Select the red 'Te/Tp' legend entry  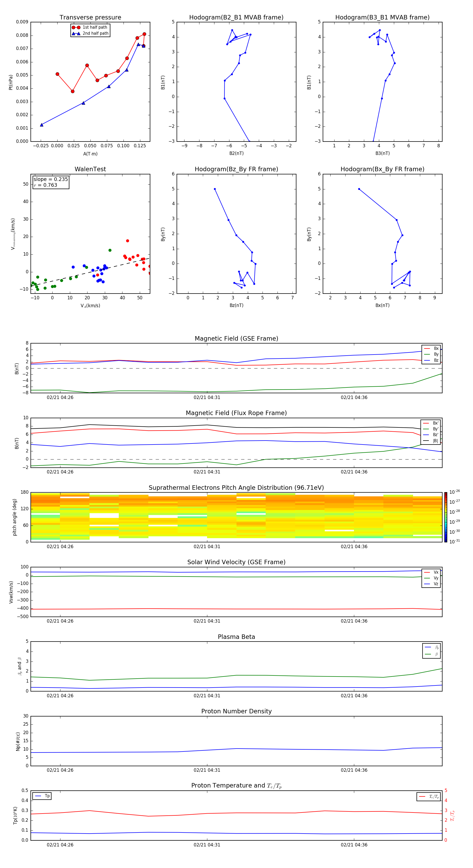429,796
